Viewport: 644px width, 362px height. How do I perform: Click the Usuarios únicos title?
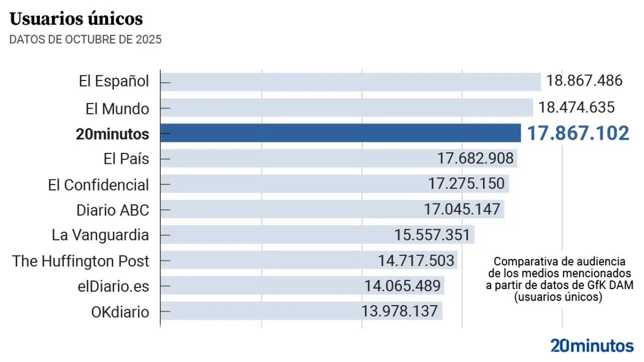point(76,19)
